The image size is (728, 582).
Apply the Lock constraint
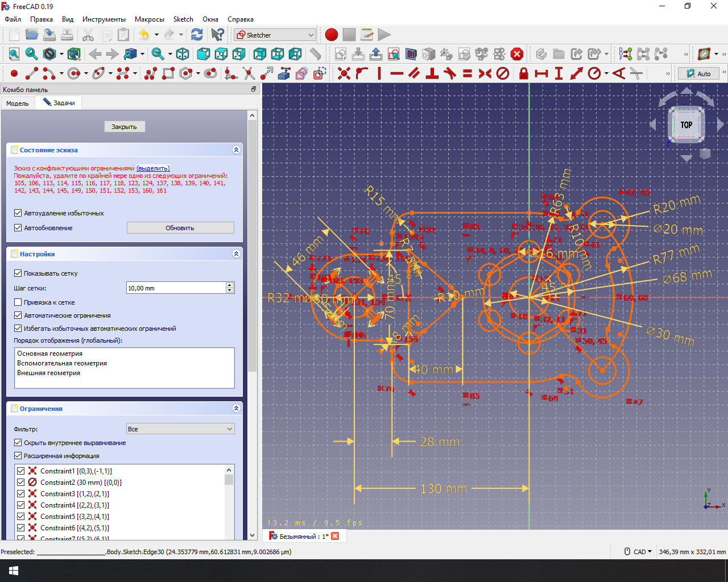pos(524,73)
